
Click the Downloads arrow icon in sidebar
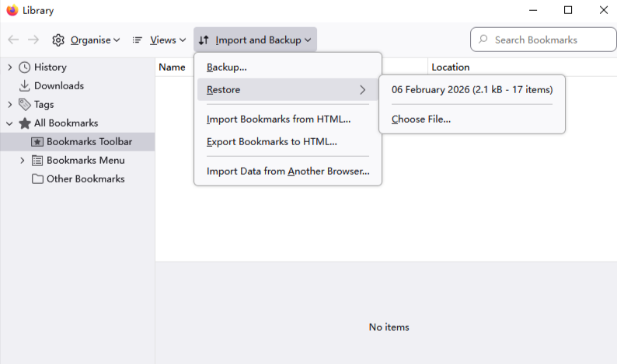(x=25, y=86)
